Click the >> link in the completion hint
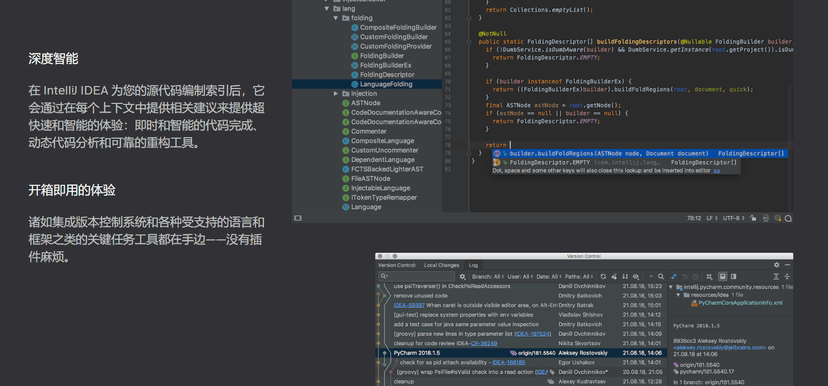 (717, 171)
